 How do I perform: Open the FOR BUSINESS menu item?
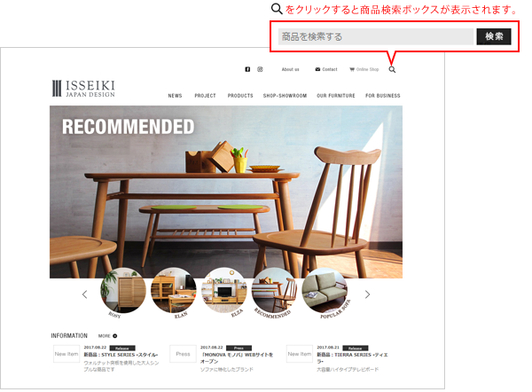pos(383,96)
